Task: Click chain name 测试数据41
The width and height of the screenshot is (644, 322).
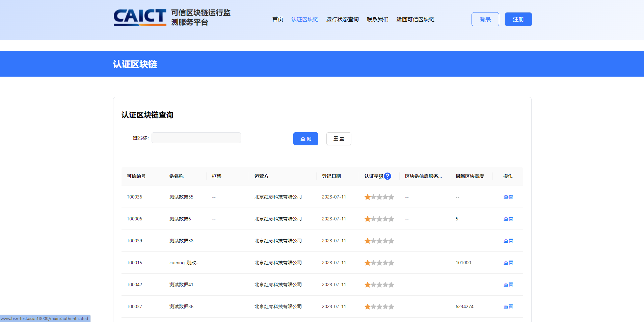Action: pyautogui.click(x=181, y=285)
